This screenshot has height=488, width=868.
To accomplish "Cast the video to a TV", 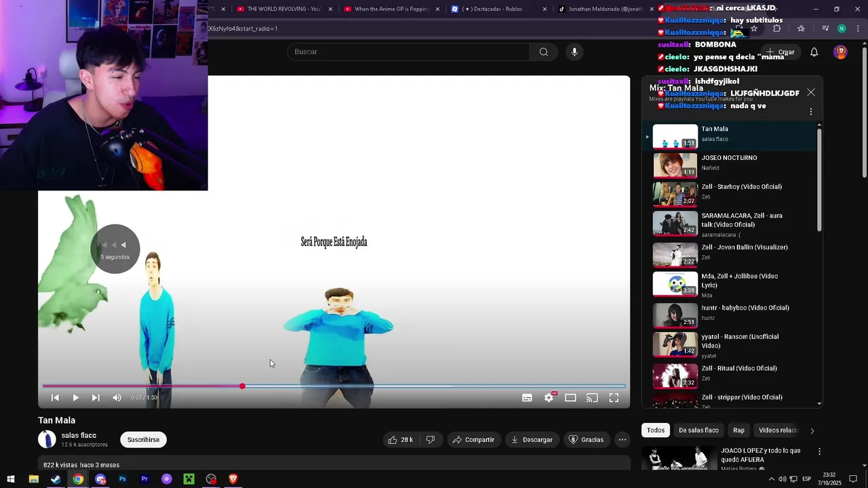I will coord(592,398).
